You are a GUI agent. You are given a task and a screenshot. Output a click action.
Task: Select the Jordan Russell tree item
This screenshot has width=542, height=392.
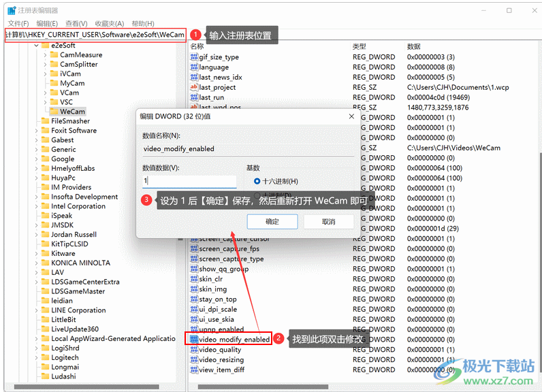(x=74, y=235)
